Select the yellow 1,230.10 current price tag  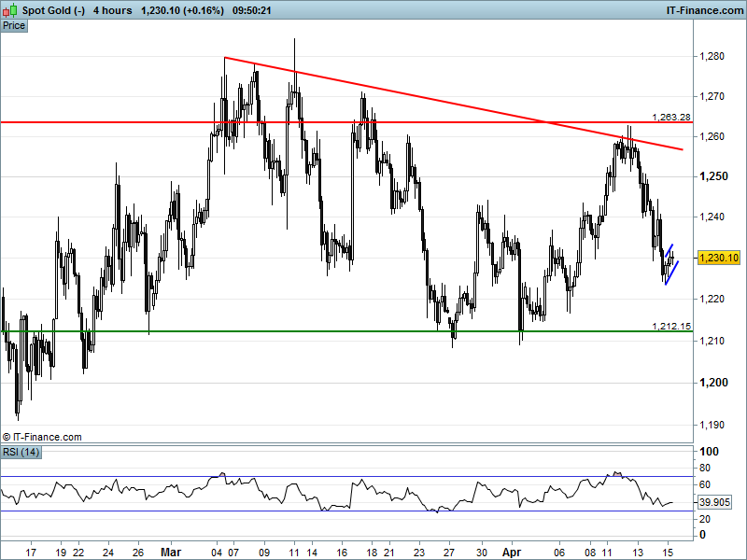pos(718,258)
